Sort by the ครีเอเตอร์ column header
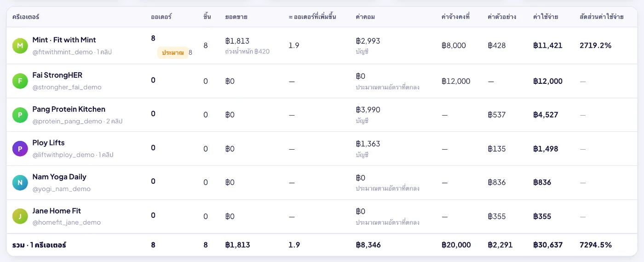 point(26,17)
